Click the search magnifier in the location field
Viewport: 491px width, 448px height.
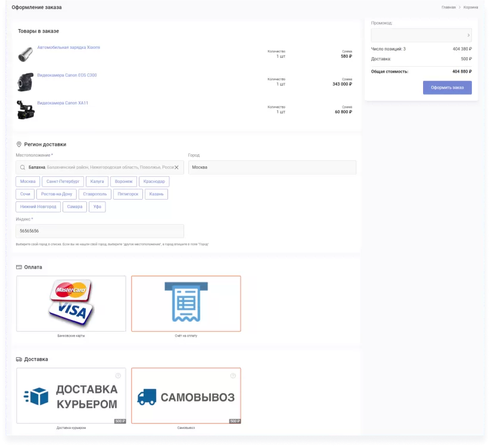(23, 167)
